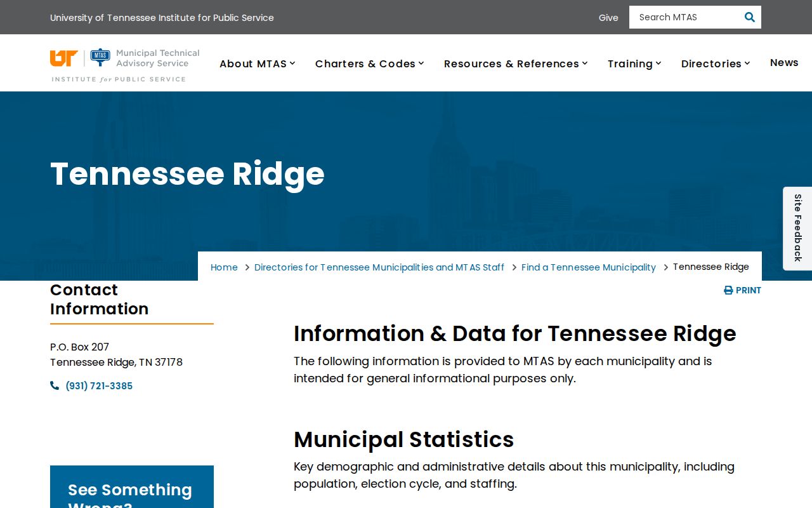The width and height of the screenshot is (812, 508).
Task: Open Directories for Tennessee Municipalities and MTAS Staff breadcrumb
Action: (x=379, y=267)
